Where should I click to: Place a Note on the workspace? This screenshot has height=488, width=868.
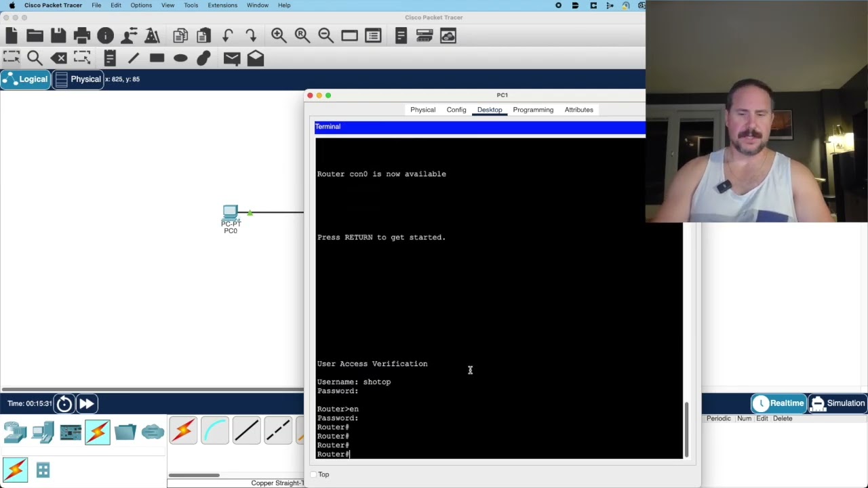(110, 58)
